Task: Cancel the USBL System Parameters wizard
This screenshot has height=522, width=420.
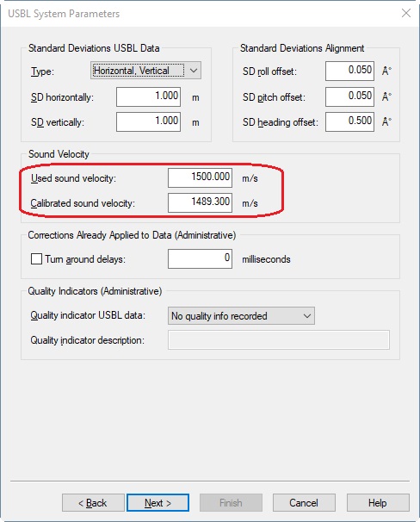Action: pyautogui.click(x=304, y=503)
